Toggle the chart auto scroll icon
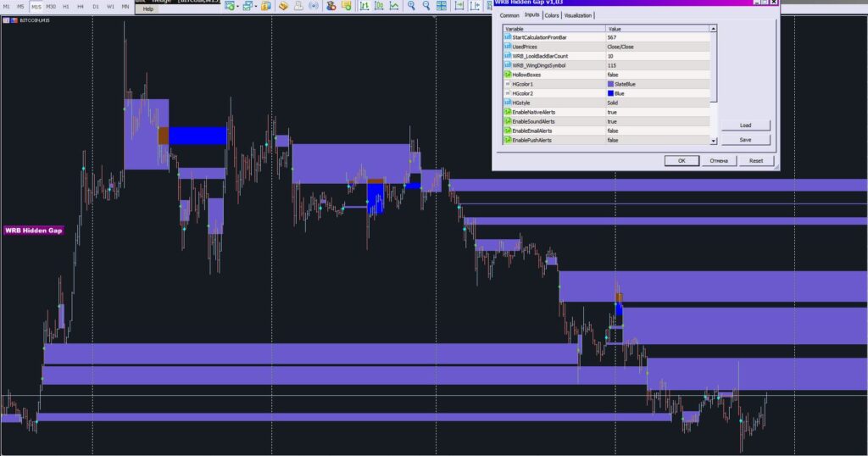868x456 pixels. pos(459,6)
